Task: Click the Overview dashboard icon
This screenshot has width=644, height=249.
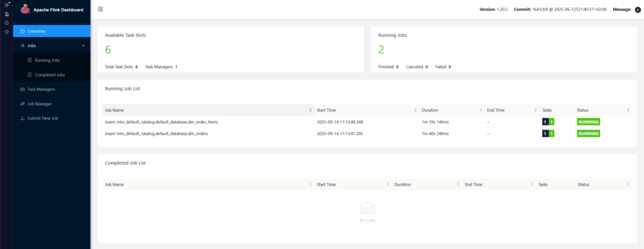Action: tap(23, 31)
